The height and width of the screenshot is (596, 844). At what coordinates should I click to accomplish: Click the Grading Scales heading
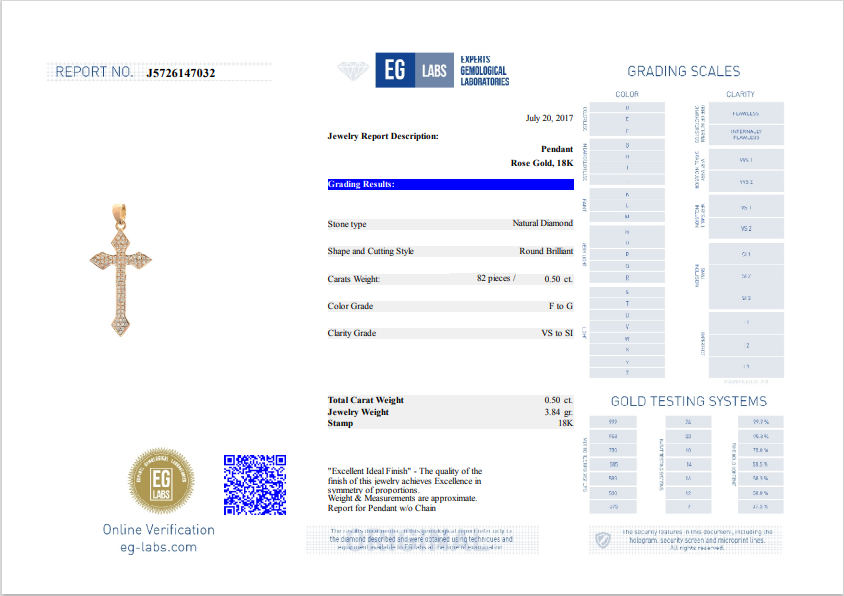(x=683, y=71)
